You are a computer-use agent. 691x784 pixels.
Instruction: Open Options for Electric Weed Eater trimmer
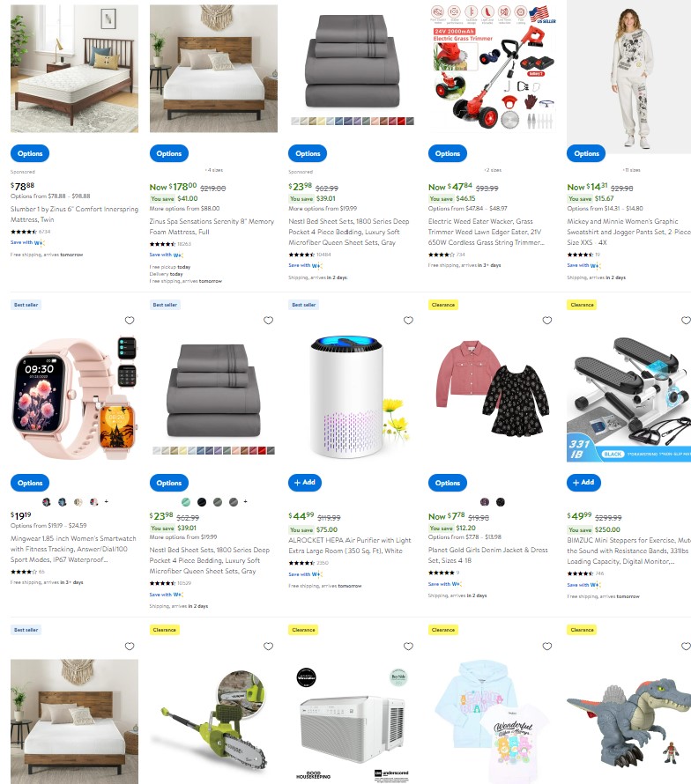[448, 153]
